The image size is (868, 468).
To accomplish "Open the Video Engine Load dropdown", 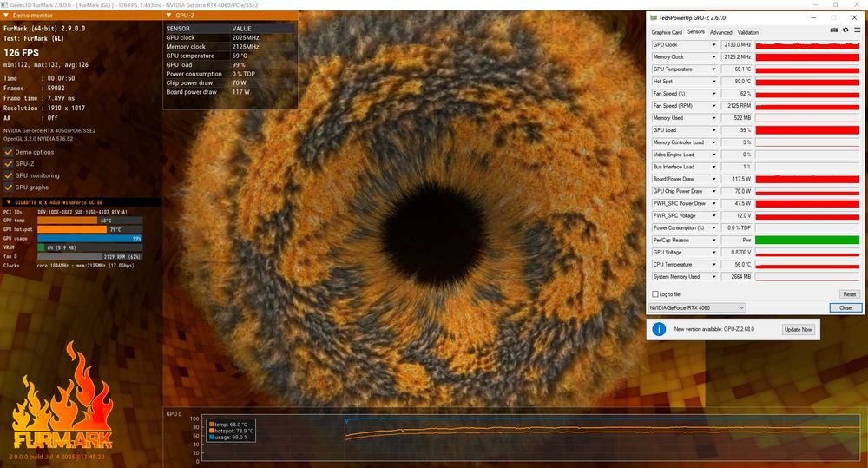I will pos(713,155).
